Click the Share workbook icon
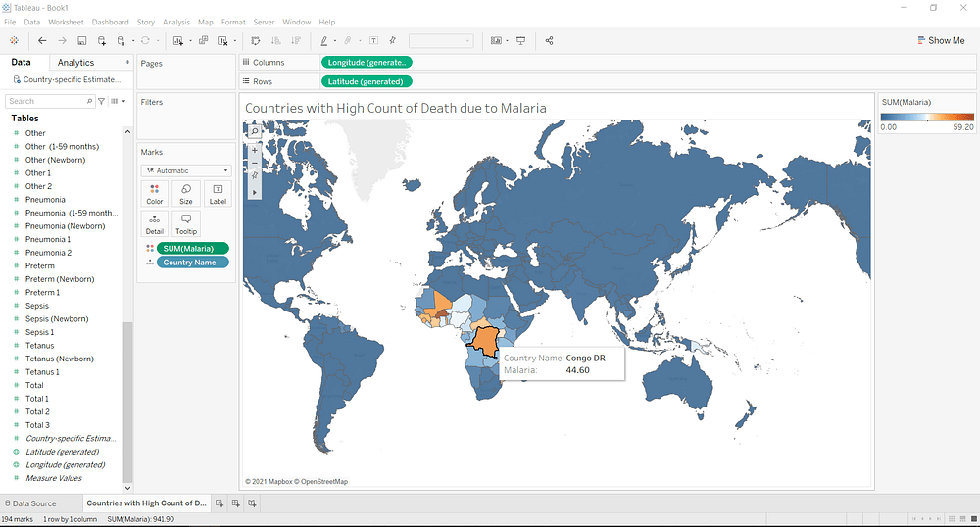This screenshot has height=527, width=980. click(549, 40)
